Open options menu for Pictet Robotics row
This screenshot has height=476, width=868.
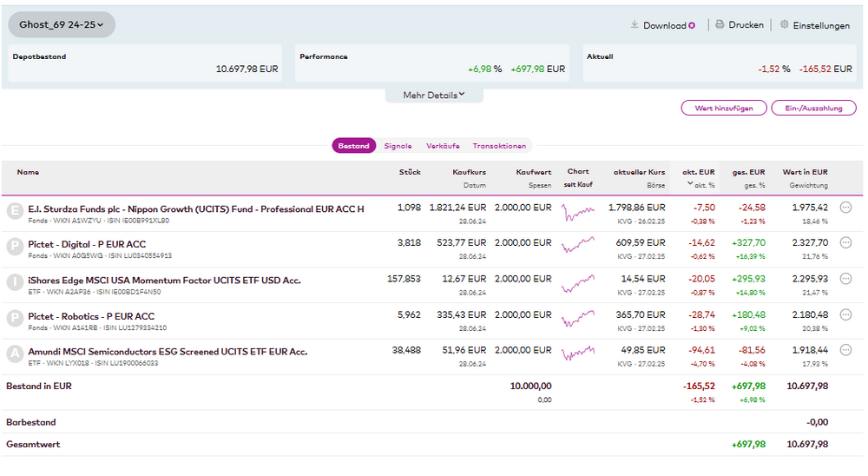[x=846, y=315]
